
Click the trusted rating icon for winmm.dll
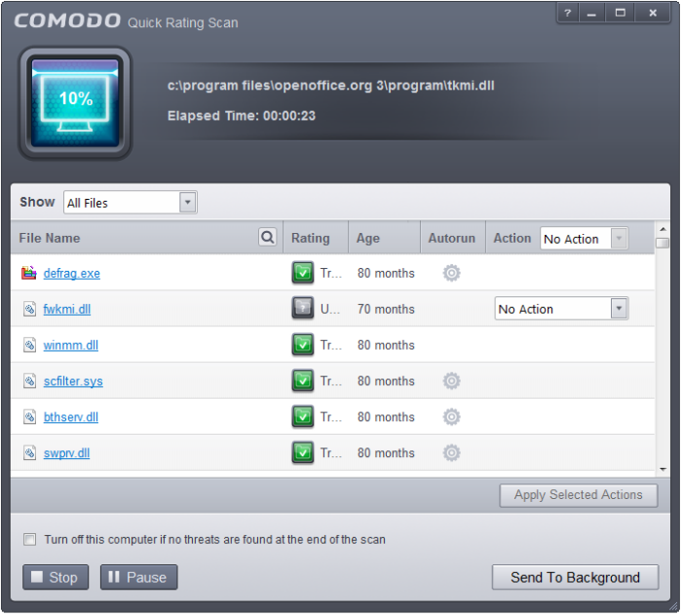click(x=303, y=344)
